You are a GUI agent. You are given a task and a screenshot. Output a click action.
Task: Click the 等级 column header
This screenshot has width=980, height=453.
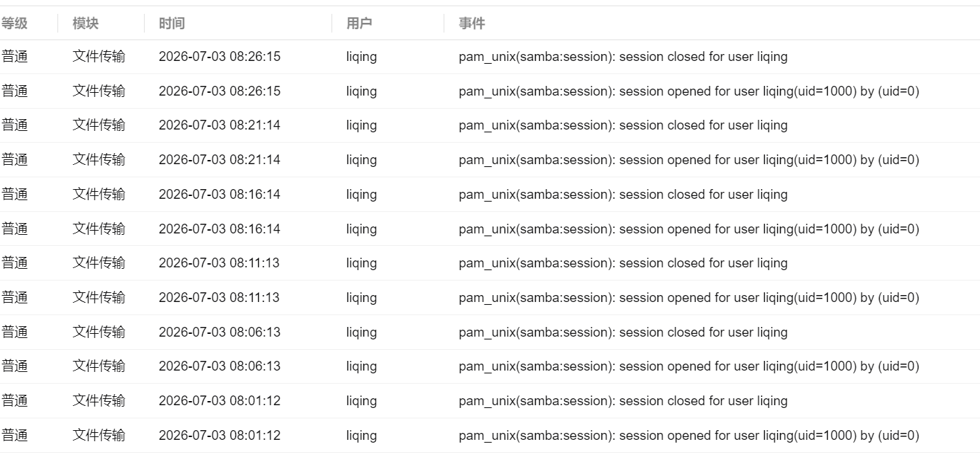point(15,24)
